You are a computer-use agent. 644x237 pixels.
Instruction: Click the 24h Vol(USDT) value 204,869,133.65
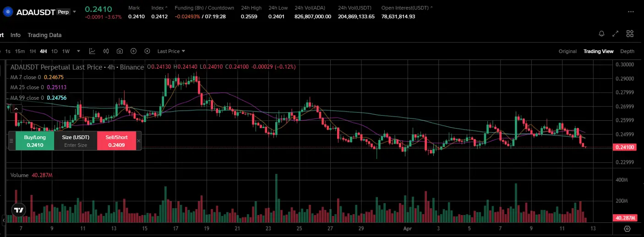coord(356,16)
